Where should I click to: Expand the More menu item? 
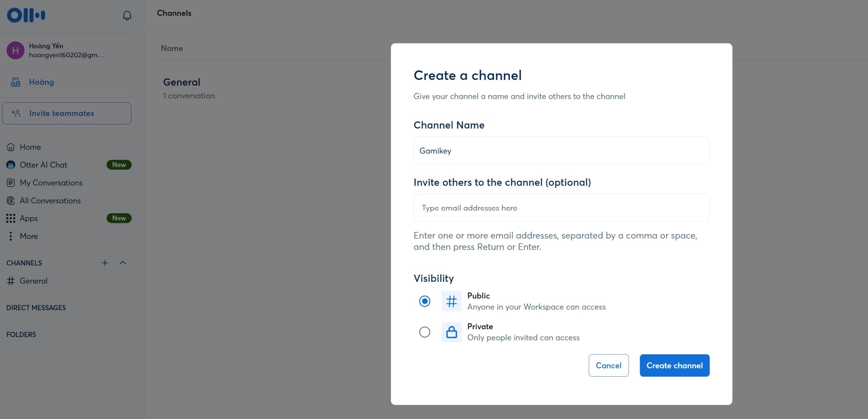pyautogui.click(x=28, y=236)
